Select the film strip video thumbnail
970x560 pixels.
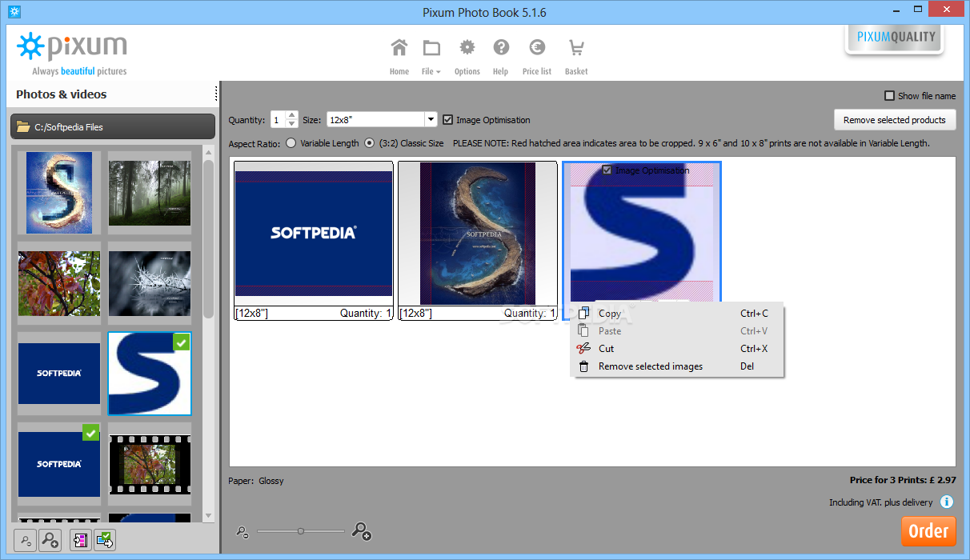[150, 464]
